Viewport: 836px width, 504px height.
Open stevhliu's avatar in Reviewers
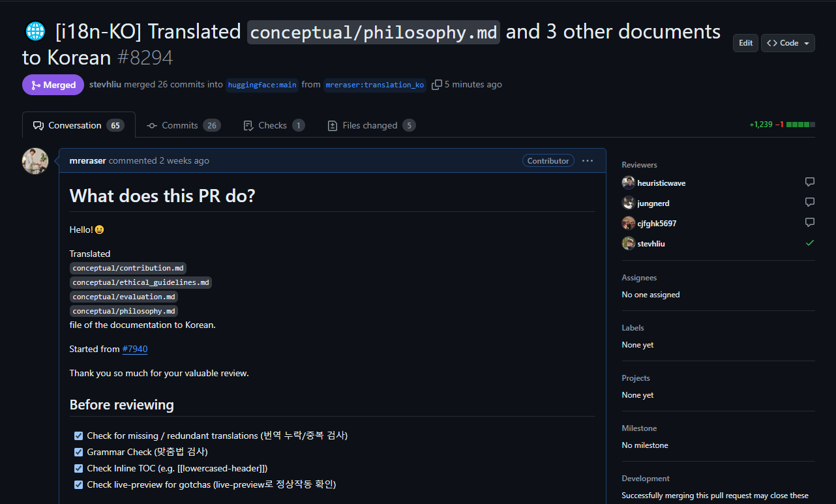(x=629, y=243)
